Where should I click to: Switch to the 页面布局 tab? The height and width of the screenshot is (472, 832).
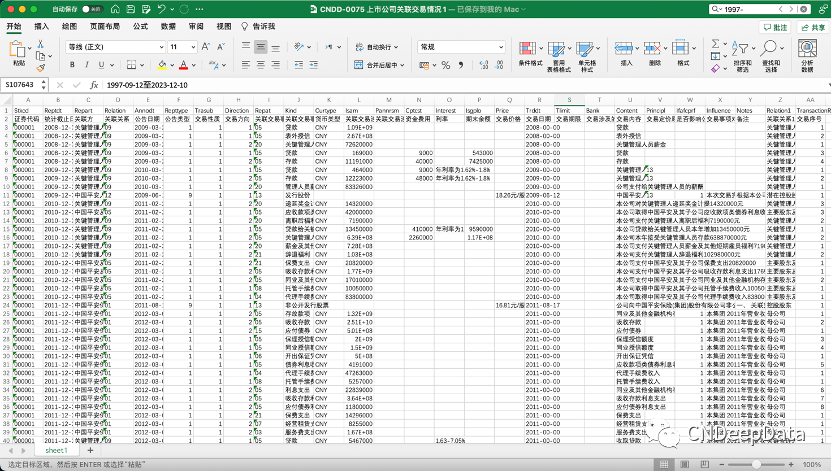[x=105, y=26]
